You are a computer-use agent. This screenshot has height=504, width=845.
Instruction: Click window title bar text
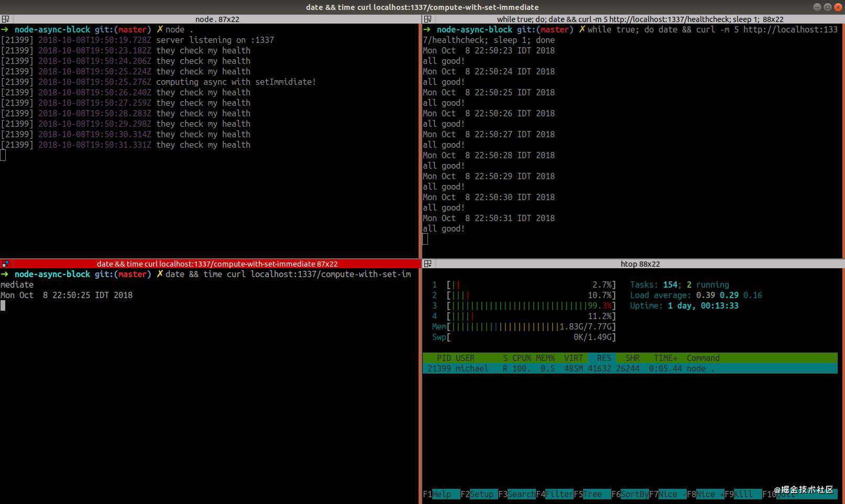422,7
